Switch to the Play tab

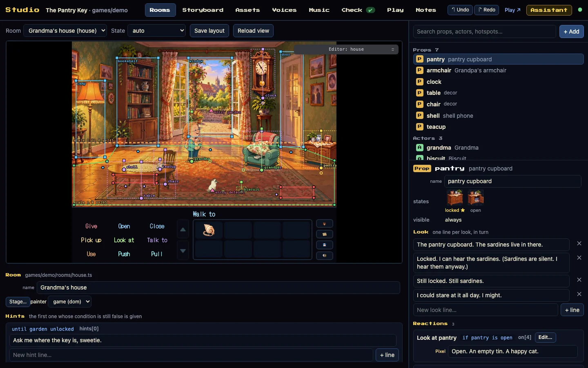395,10
